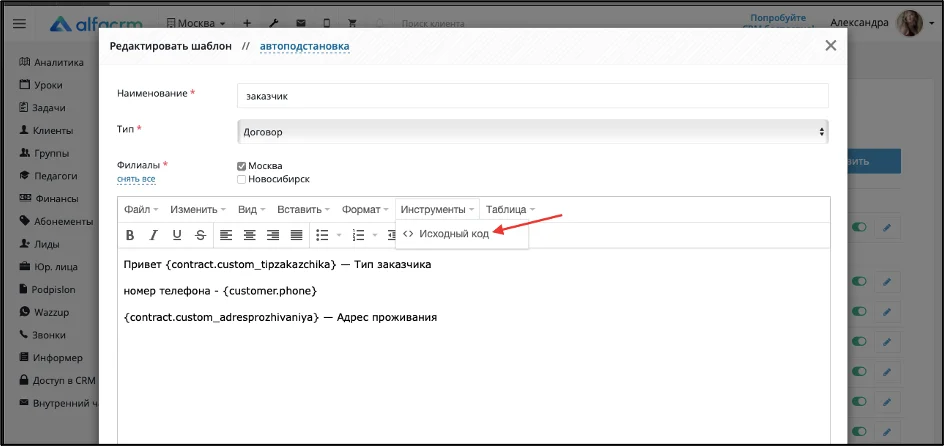Open Абонементы in the sidebar

pyautogui.click(x=56, y=221)
